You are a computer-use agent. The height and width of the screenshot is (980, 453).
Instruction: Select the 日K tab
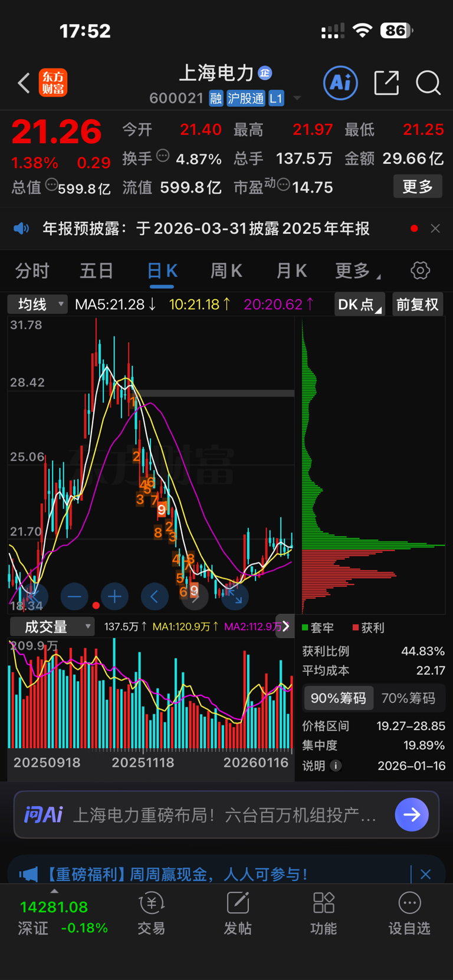(162, 271)
